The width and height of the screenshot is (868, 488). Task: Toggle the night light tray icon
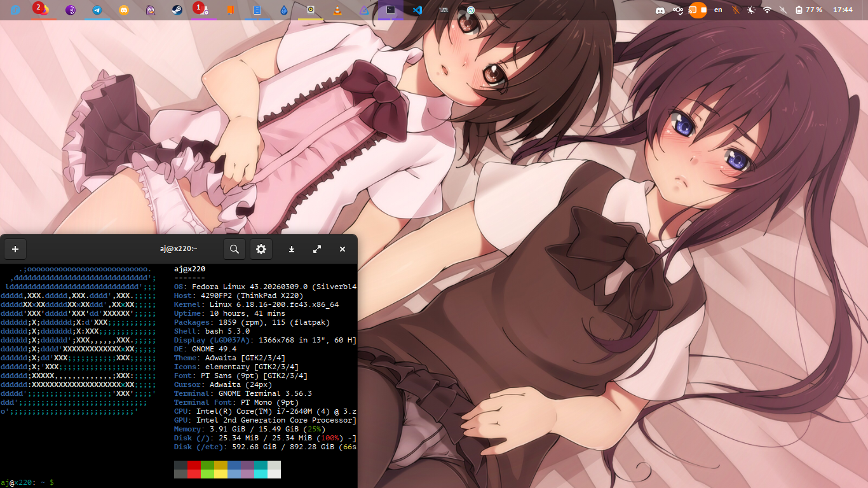pos(752,10)
